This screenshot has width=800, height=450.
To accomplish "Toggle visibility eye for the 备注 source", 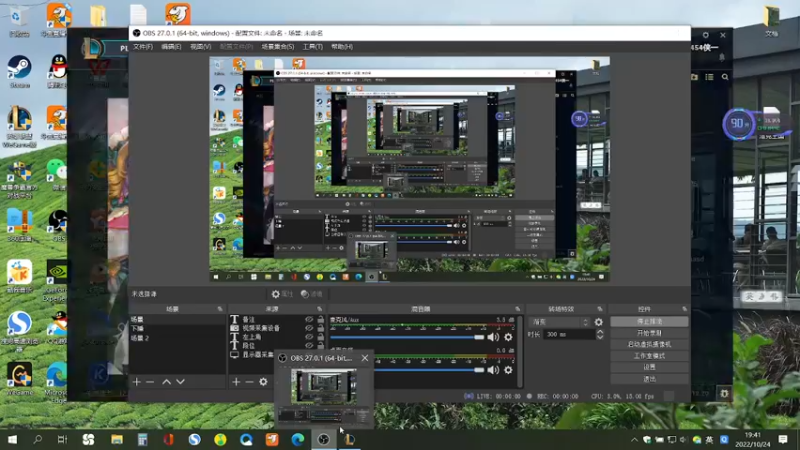I will [x=309, y=319].
